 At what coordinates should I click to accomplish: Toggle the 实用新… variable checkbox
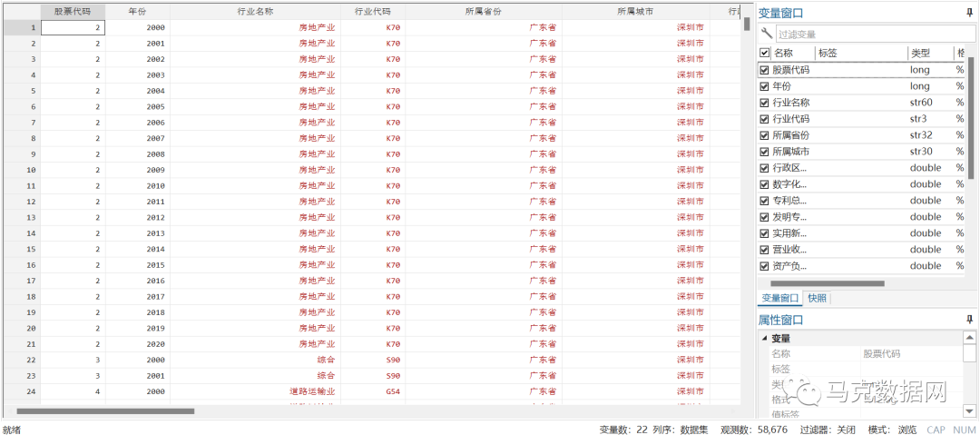[764, 232]
